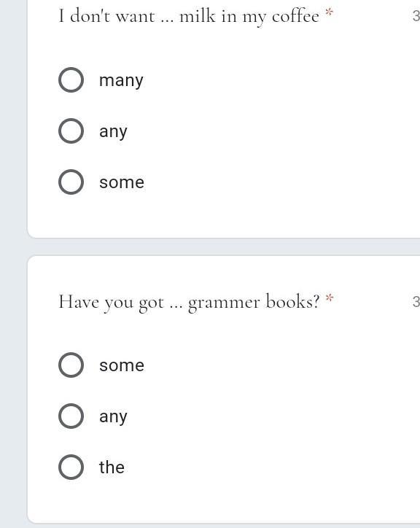The image size is (420, 528).
Task: Click the question text "Have you got ... grammer books?"
Action: click(189, 302)
